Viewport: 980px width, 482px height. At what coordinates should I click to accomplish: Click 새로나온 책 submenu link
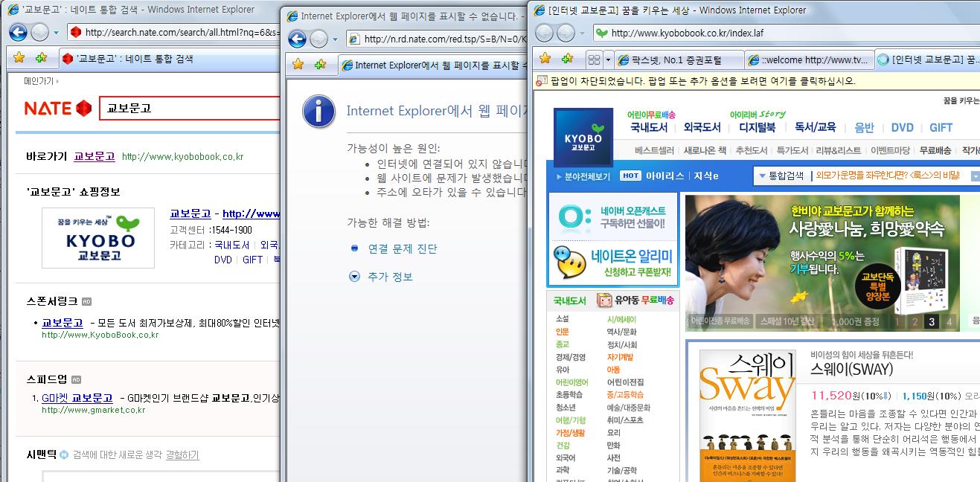[x=705, y=150]
